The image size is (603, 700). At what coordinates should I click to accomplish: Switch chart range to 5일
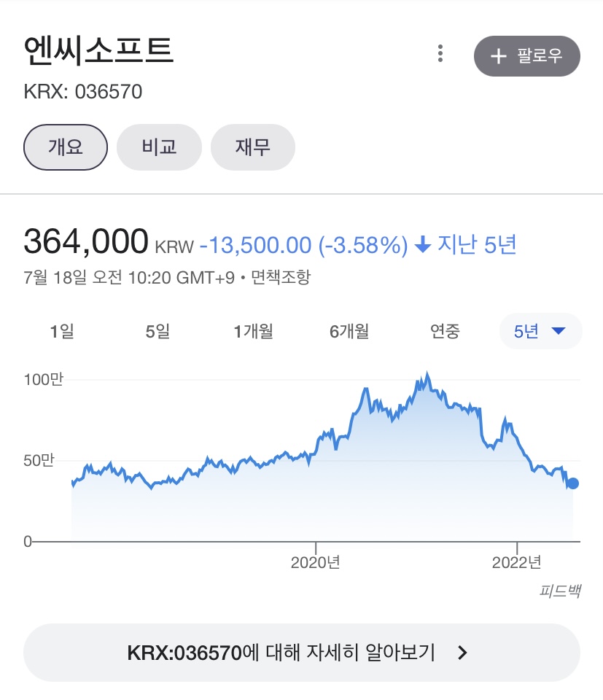coord(157,332)
